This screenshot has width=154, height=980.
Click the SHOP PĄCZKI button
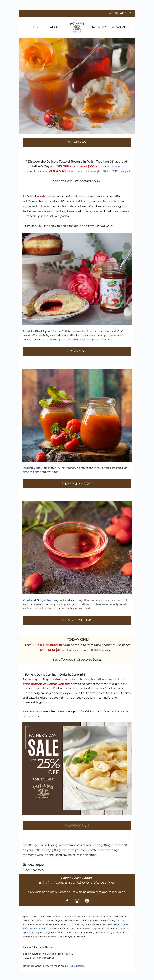tap(77, 351)
